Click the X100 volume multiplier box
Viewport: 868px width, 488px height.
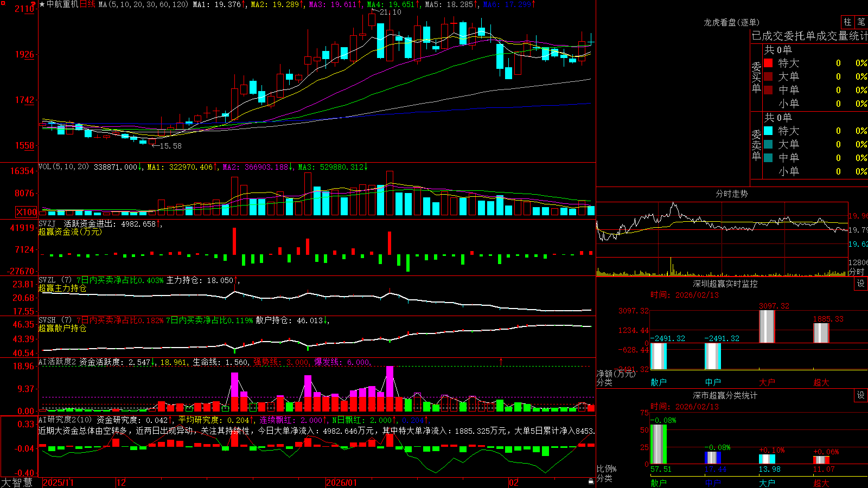26,212
